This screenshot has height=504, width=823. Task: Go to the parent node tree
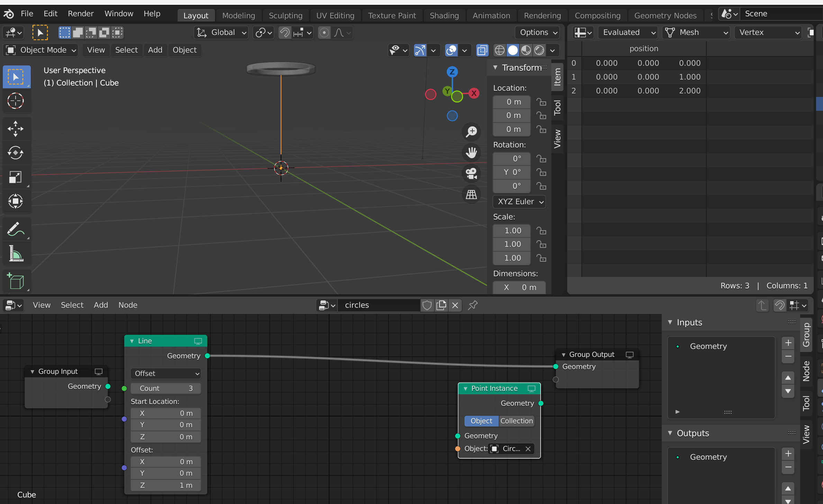[762, 305]
